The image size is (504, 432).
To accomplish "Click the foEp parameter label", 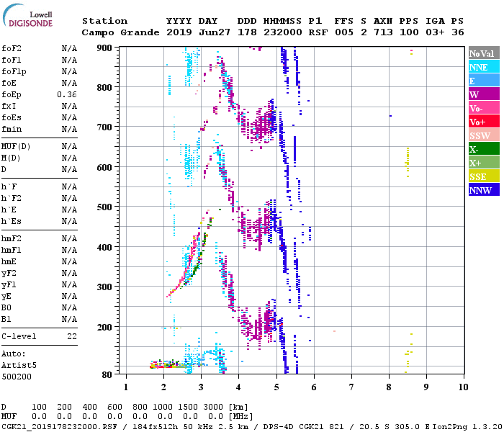I will tap(12, 95).
